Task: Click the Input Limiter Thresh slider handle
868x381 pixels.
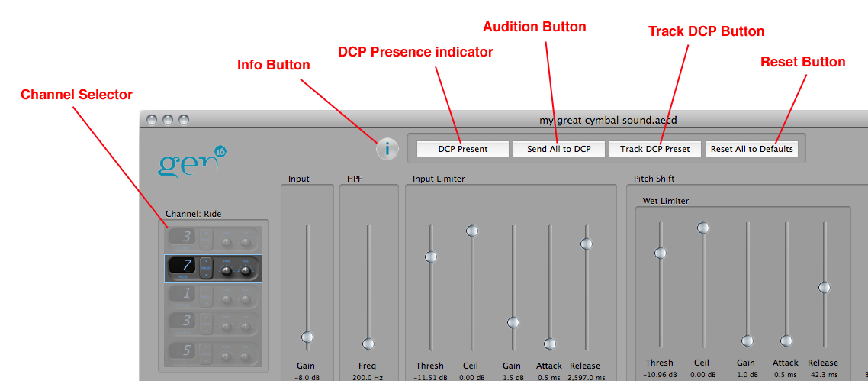Action: pos(430,257)
